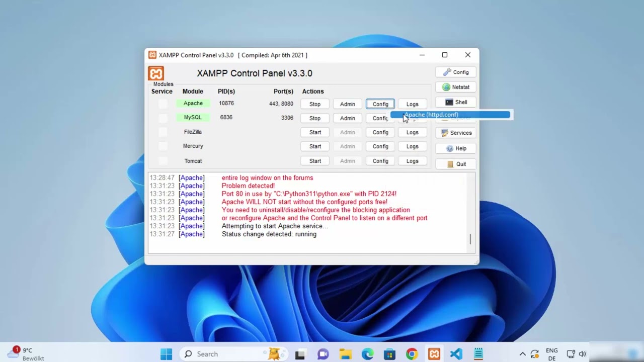
Task: View the Mercury Logs
Action: click(x=412, y=146)
